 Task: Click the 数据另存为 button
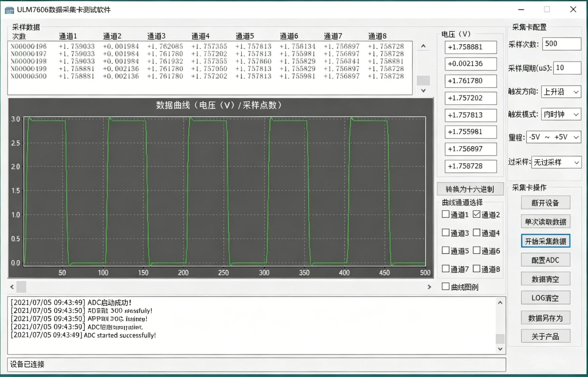coord(545,318)
